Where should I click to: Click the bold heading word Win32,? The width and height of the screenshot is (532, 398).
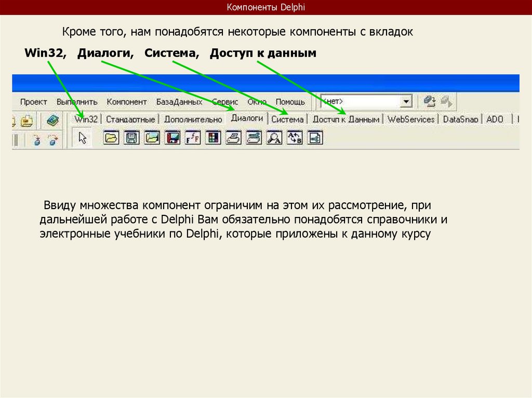pos(46,53)
